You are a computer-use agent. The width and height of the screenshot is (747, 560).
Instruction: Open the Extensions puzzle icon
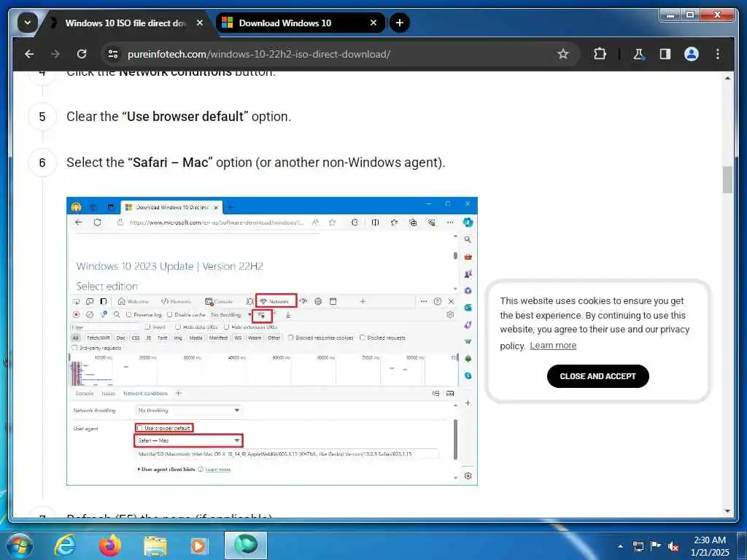coord(600,54)
